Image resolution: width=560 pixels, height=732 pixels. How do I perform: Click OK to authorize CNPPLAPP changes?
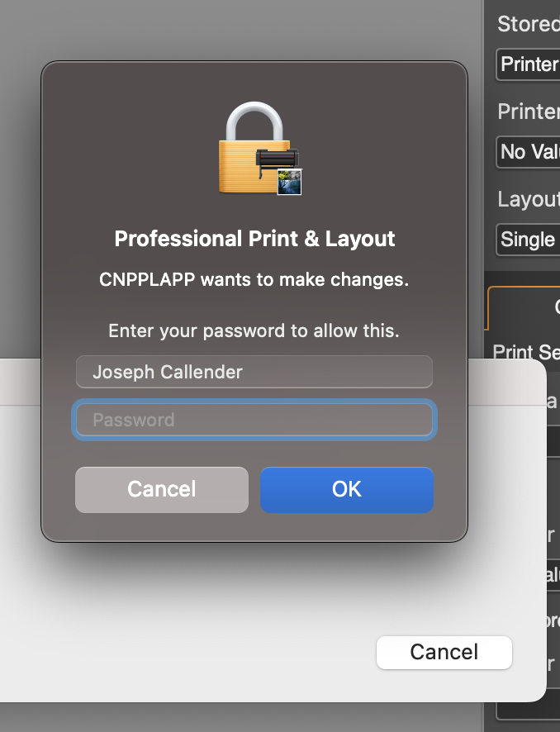(x=347, y=489)
